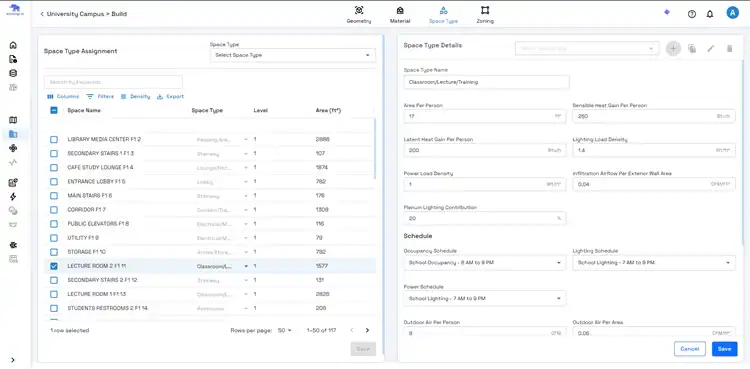
Task: Sort by the Space Name column header
Action: tap(84, 111)
